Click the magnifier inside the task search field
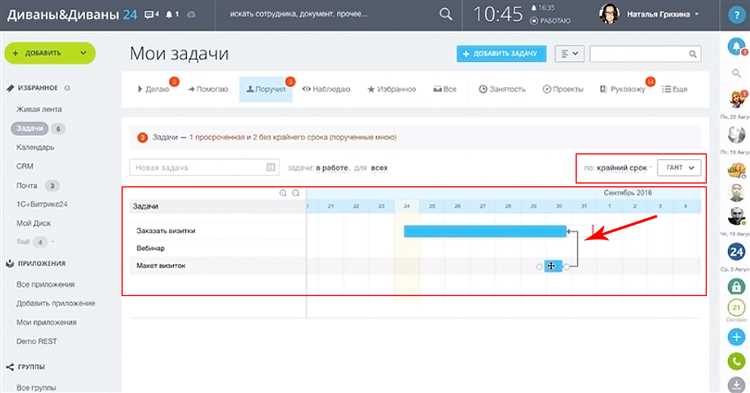The height and width of the screenshot is (393, 750). point(693,54)
